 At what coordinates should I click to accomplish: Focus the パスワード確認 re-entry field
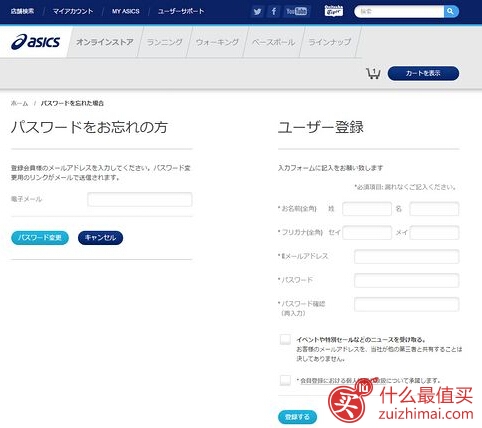[407, 304]
